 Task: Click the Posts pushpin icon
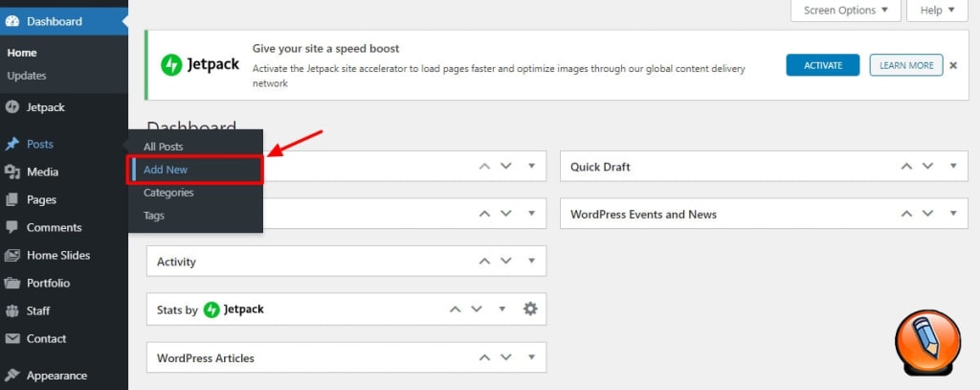pyautogui.click(x=11, y=144)
